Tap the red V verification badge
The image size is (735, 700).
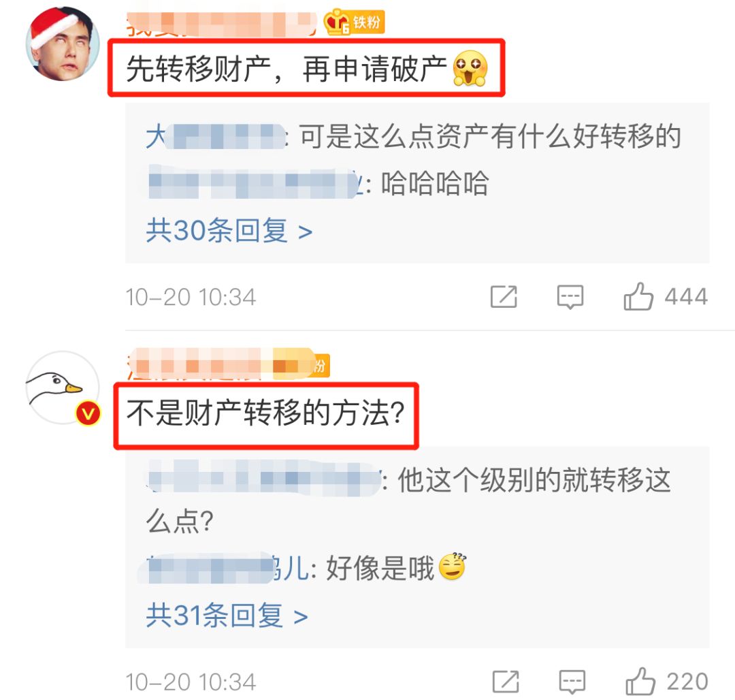pyautogui.click(x=88, y=413)
